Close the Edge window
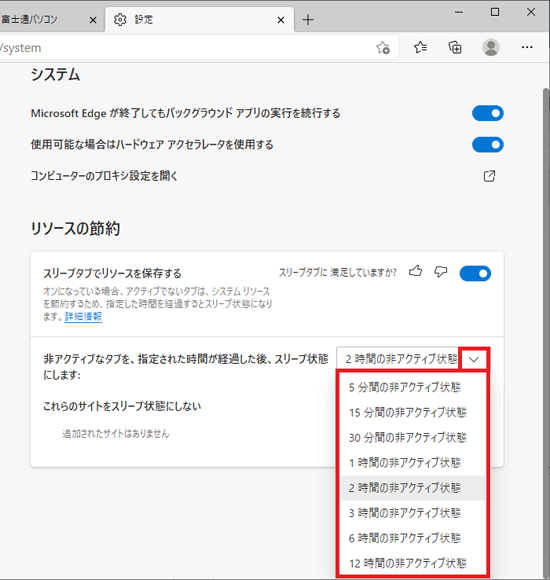This screenshot has height=580, width=550. 531,12
